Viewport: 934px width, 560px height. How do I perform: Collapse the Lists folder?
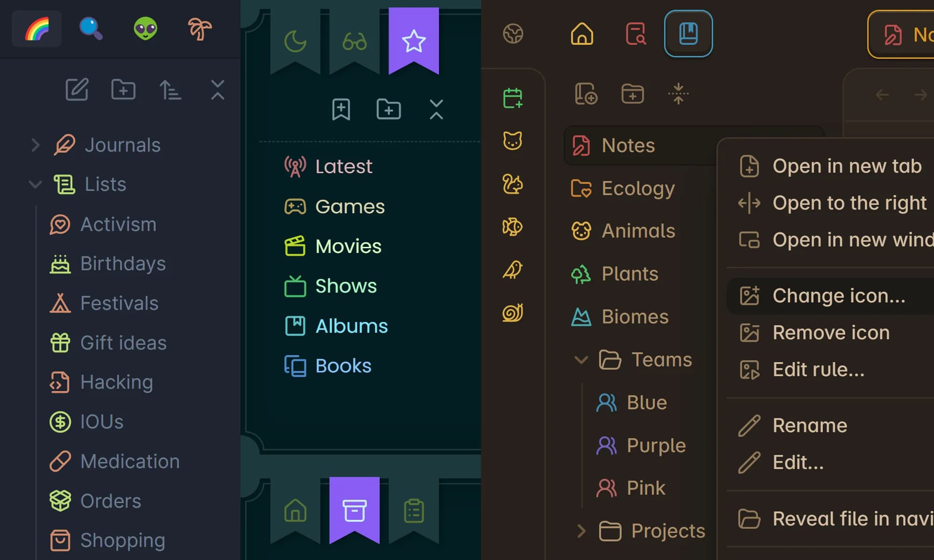35,184
